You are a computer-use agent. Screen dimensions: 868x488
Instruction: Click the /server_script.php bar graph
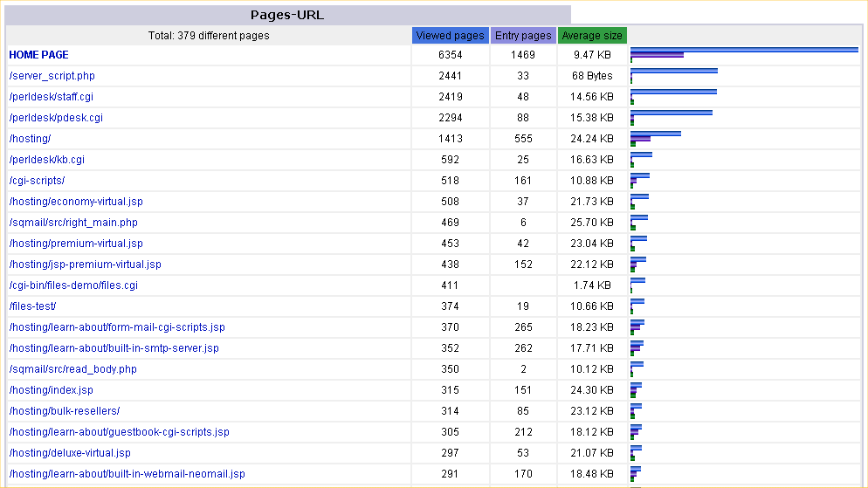point(673,76)
